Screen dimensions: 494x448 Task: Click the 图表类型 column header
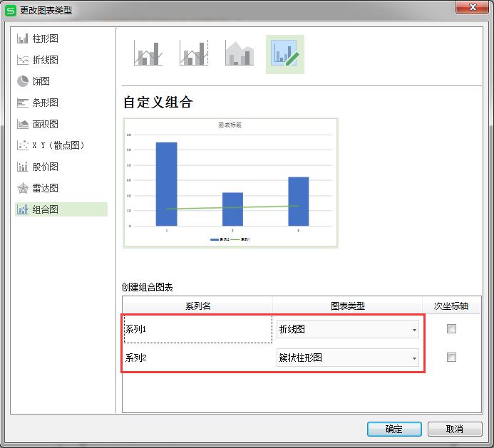[347, 306]
